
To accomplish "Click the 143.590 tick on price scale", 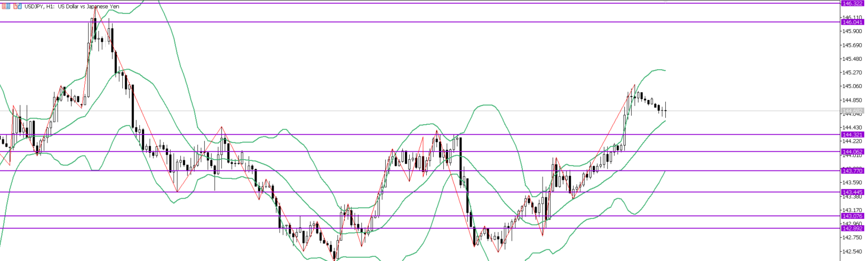I will (852, 183).
